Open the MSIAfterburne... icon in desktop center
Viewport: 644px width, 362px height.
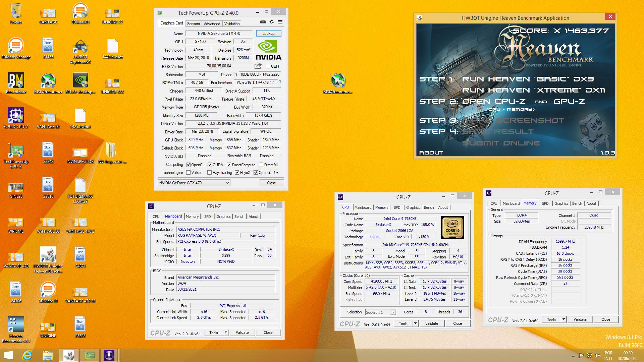tap(338, 83)
